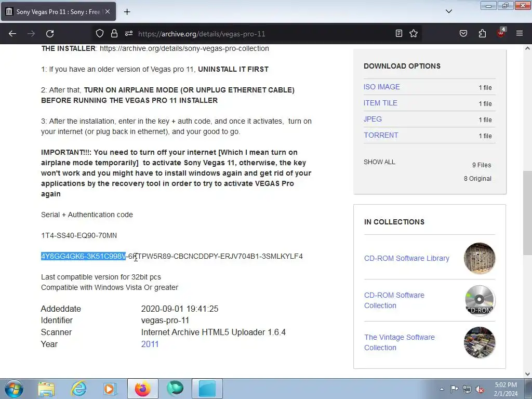Open CD-ROM Software Collection link
Image resolution: width=532 pixels, height=399 pixels.
394,300
